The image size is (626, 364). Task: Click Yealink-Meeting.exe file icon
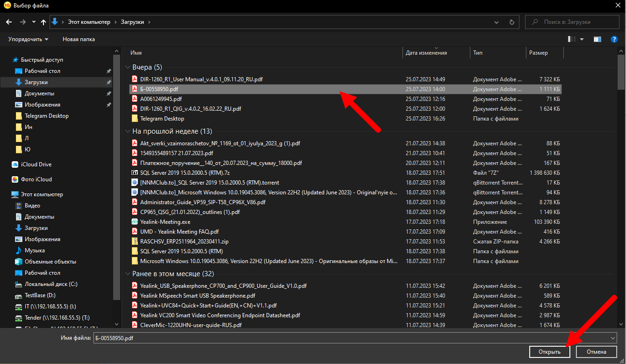pos(135,222)
